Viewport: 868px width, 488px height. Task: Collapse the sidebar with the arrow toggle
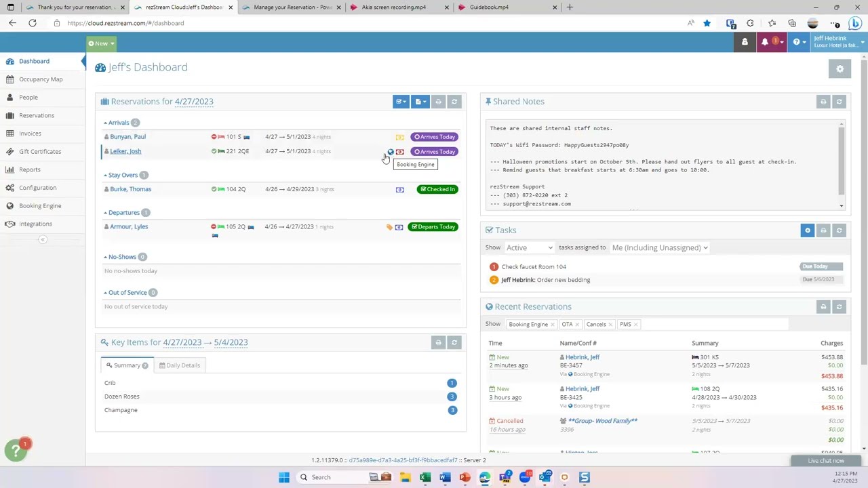[x=43, y=239]
